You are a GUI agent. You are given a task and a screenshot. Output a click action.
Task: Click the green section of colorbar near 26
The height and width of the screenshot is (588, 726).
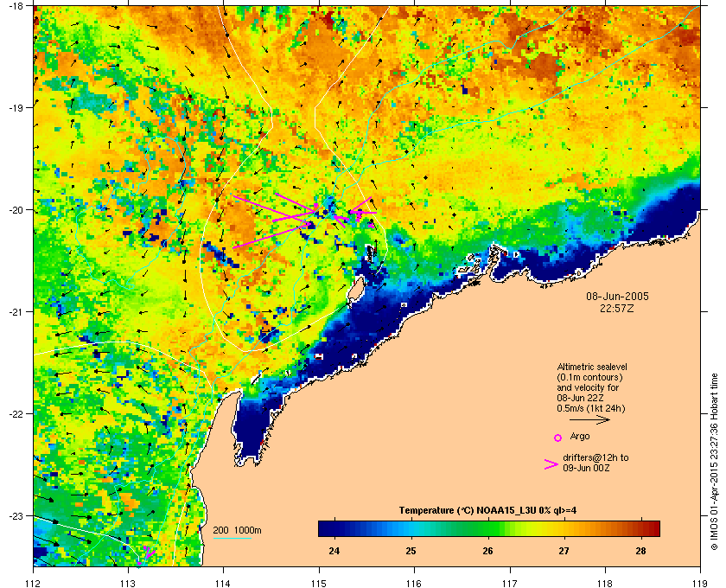pyautogui.click(x=488, y=528)
